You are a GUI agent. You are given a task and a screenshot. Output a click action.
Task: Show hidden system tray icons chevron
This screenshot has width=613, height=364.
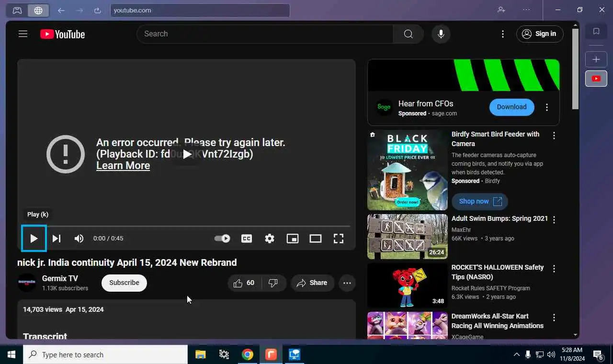516,354
